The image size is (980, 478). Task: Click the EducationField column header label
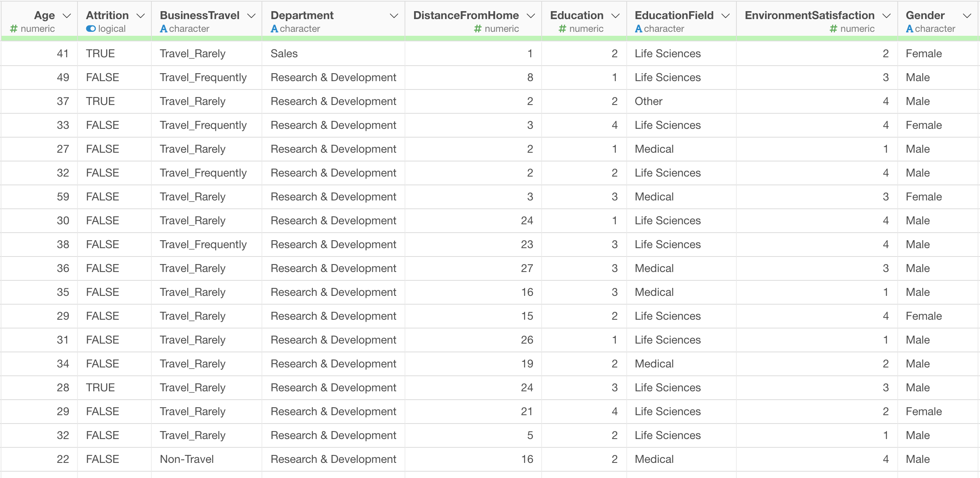[x=674, y=16]
